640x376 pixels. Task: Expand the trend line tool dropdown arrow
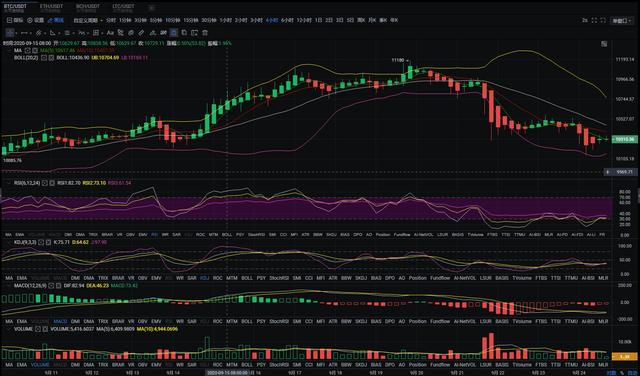point(31,33)
